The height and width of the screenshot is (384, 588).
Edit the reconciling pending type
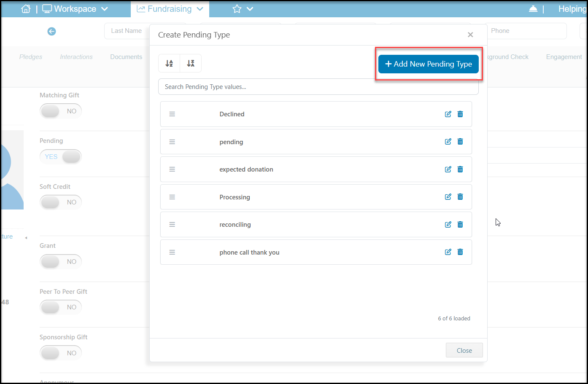click(448, 225)
